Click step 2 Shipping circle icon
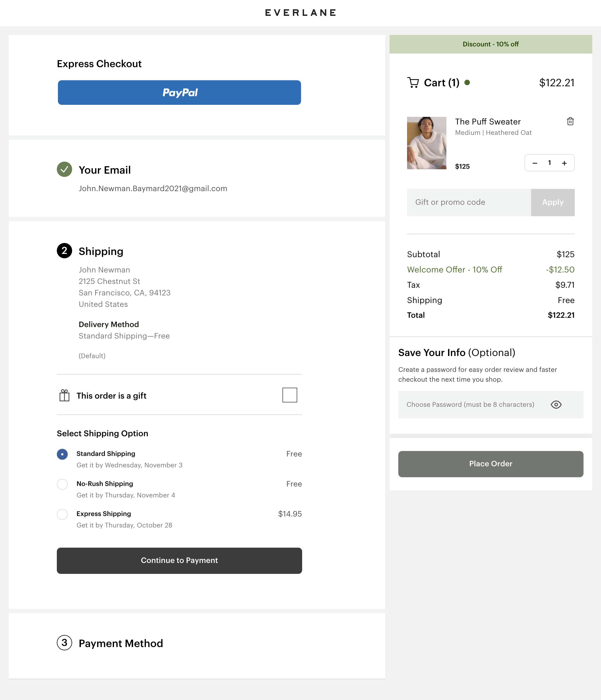This screenshot has height=700, width=601. click(x=64, y=251)
